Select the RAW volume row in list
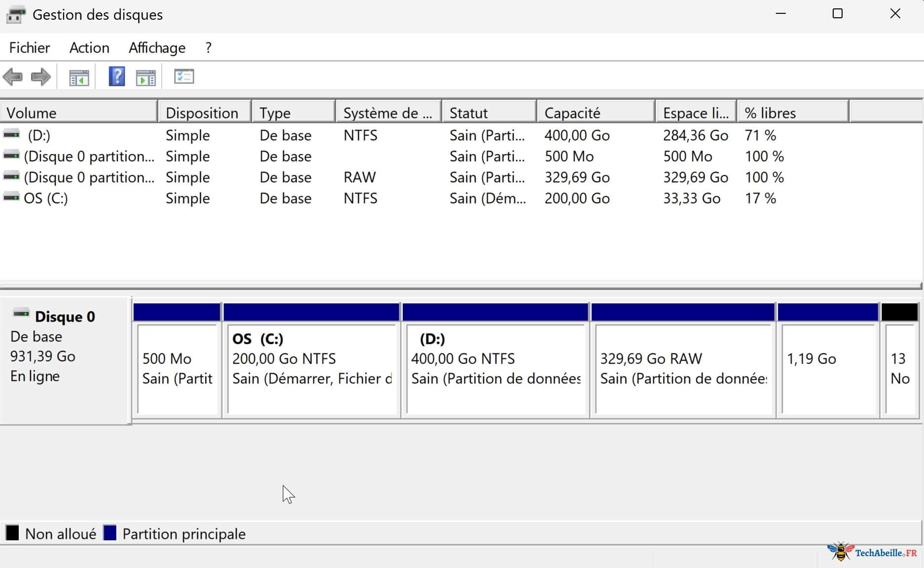Image resolution: width=924 pixels, height=568 pixels. tap(89, 178)
